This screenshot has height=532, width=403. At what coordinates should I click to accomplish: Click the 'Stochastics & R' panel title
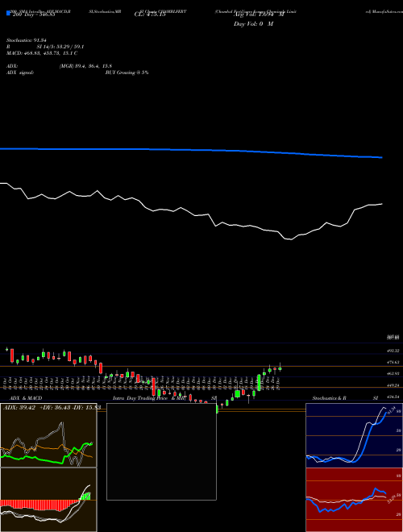coord(330,398)
